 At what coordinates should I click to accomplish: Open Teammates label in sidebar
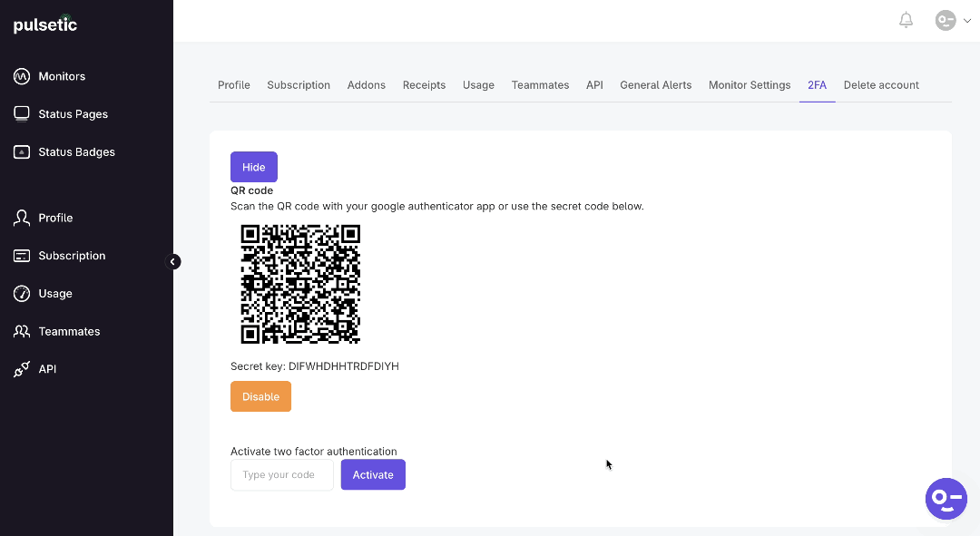pos(69,331)
